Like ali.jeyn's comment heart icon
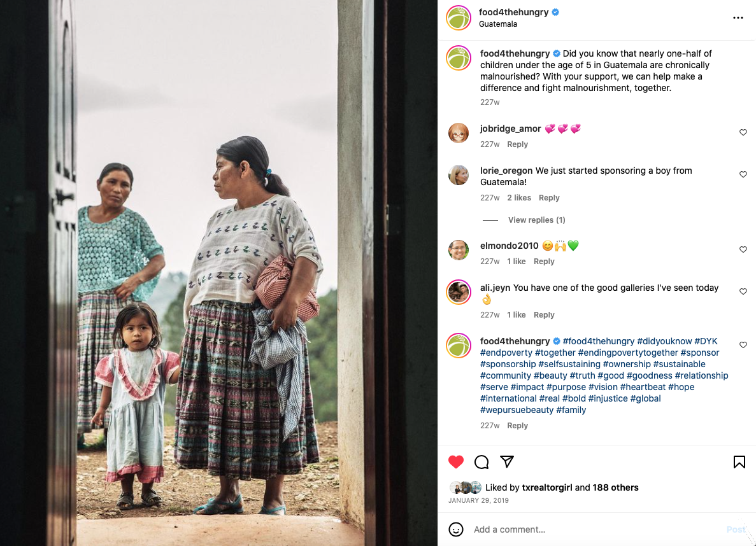 coord(743,291)
